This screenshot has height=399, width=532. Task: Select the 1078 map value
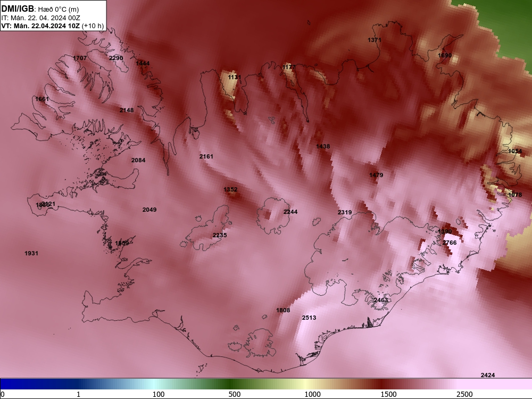(x=515, y=195)
